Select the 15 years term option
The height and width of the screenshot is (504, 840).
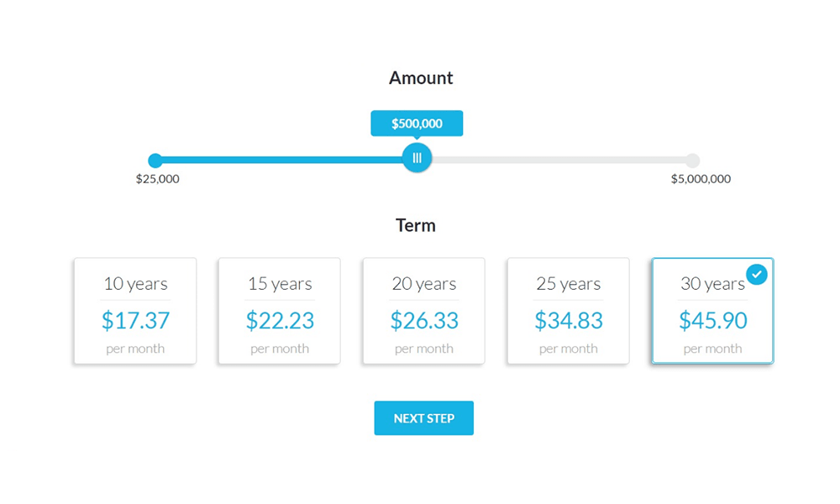pyautogui.click(x=279, y=311)
